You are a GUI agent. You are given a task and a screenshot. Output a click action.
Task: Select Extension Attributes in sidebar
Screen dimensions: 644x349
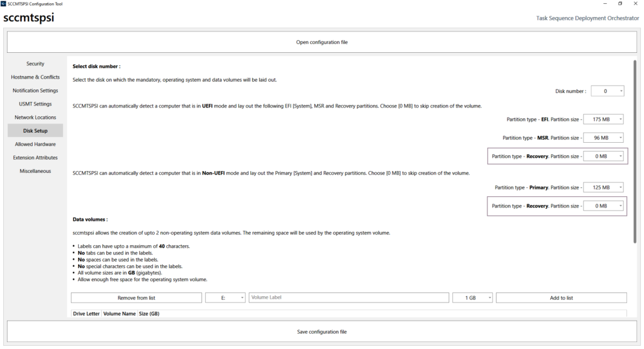[35, 158]
